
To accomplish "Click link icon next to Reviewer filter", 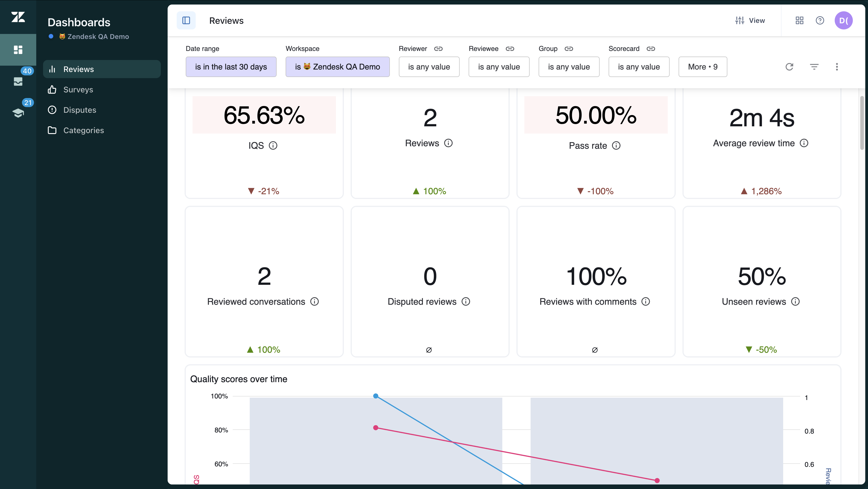I will click(438, 48).
